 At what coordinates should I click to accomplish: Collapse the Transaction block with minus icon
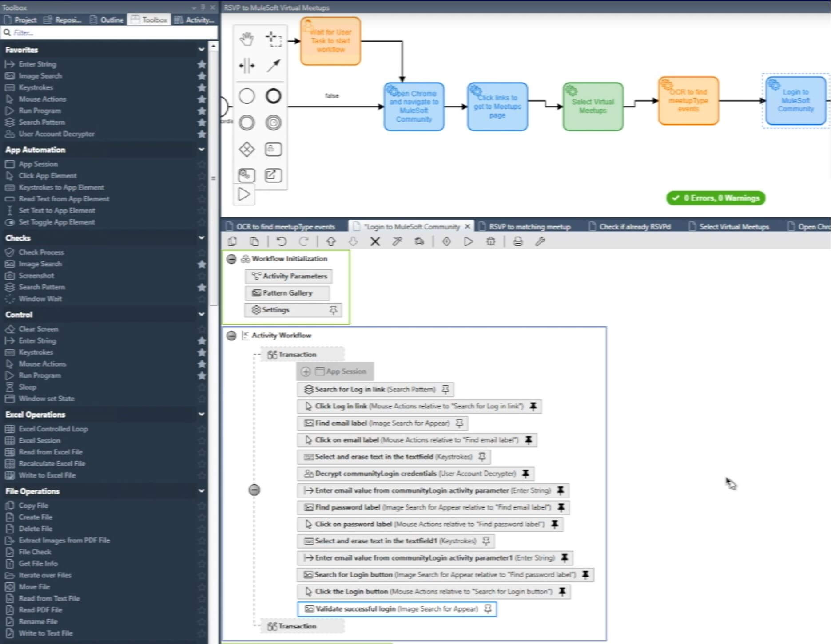point(254,490)
